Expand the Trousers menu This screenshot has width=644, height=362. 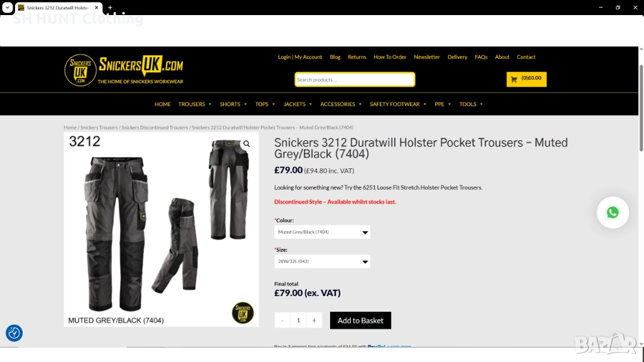pyautogui.click(x=195, y=104)
